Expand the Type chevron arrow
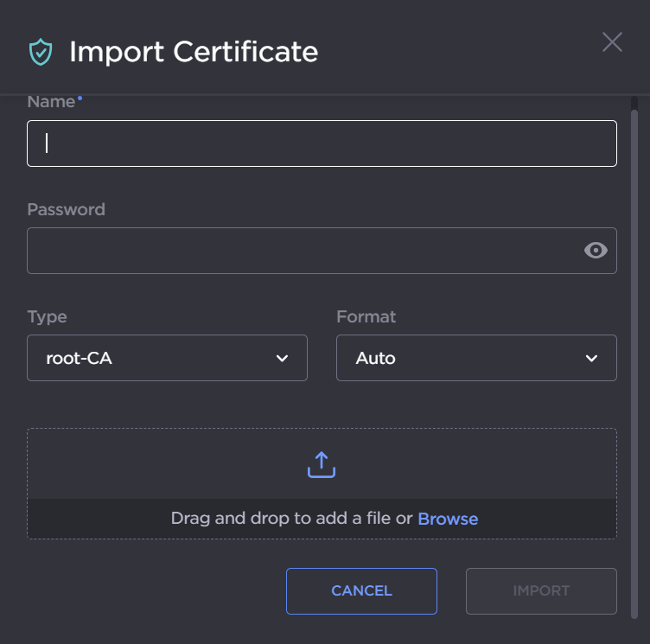Viewport: 650px width, 644px height. pyautogui.click(x=282, y=358)
